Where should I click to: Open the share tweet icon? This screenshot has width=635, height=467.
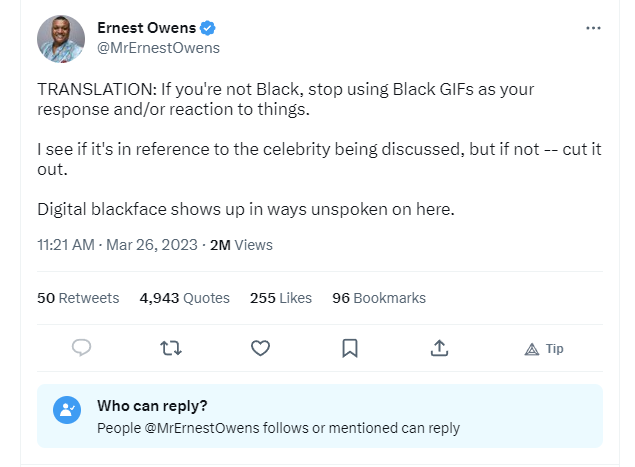pyautogui.click(x=439, y=348)
